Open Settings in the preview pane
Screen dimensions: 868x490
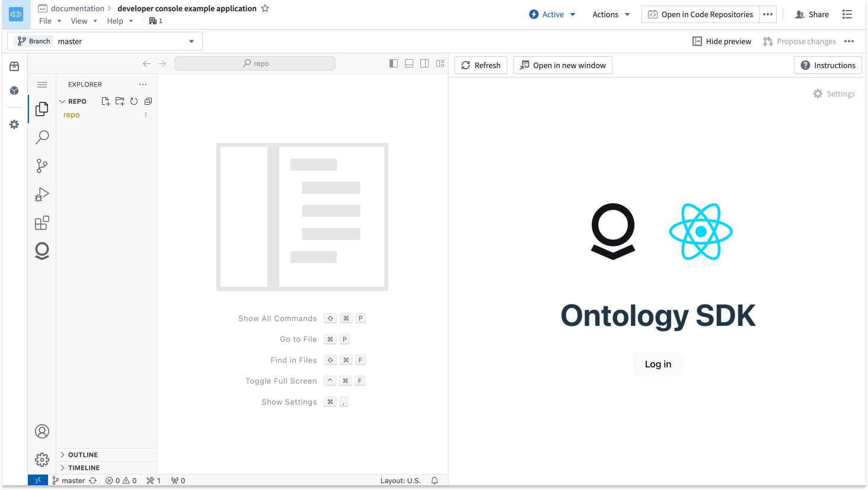point(834,94)
